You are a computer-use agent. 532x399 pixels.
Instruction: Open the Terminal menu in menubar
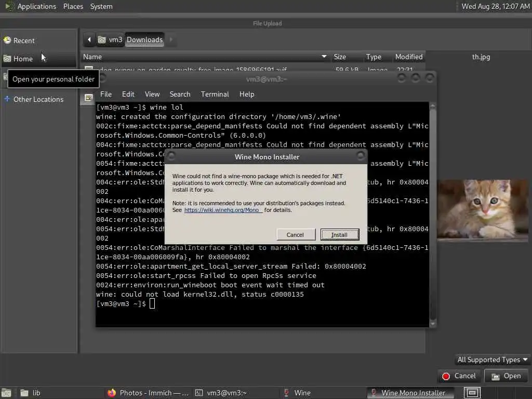coord(215,95)
